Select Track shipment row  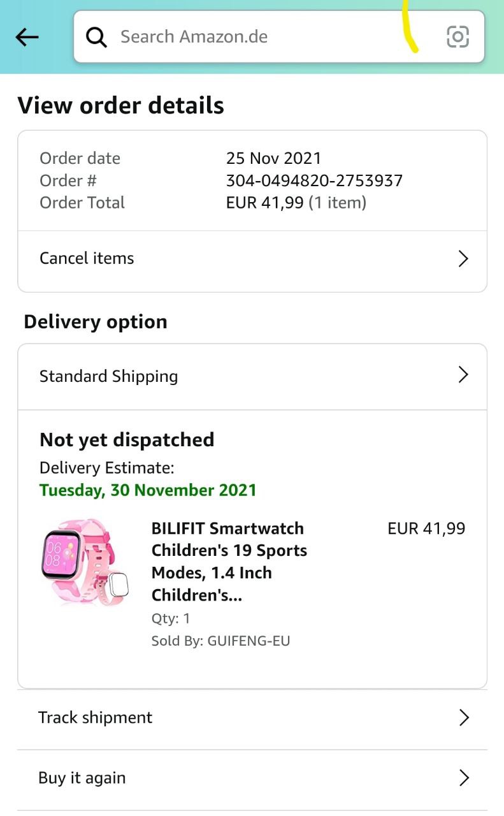(96, 718)
